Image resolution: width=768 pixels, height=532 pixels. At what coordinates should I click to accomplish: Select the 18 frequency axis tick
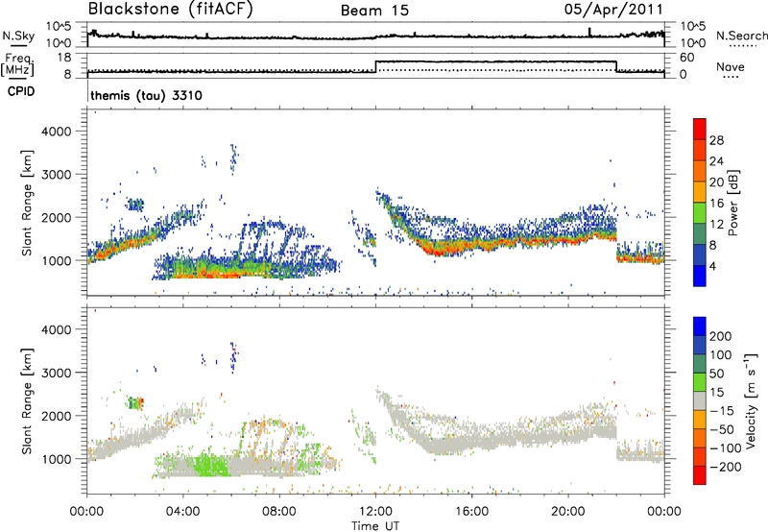point(64,58)
